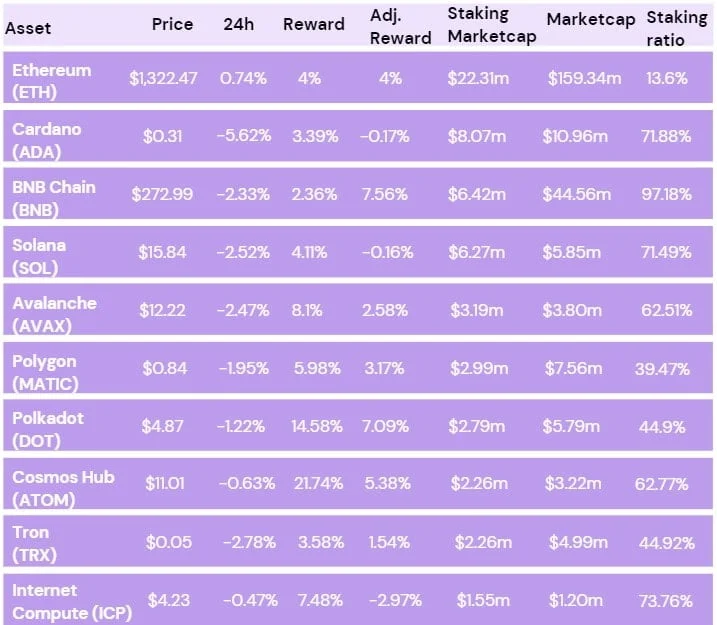Viewport: 717px width, 625px height.
Task: Open the Solana (SOL) asset link
Action: (40, 252)
